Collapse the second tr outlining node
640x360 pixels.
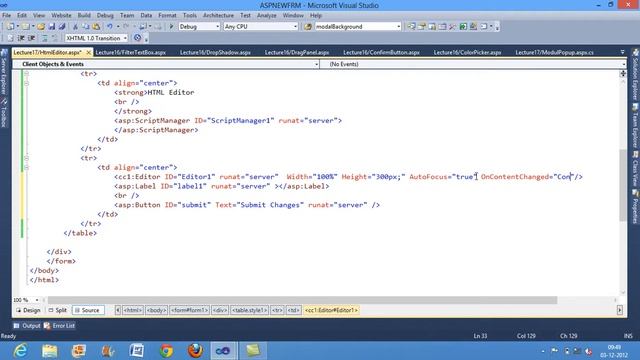[x=26, y=158]
